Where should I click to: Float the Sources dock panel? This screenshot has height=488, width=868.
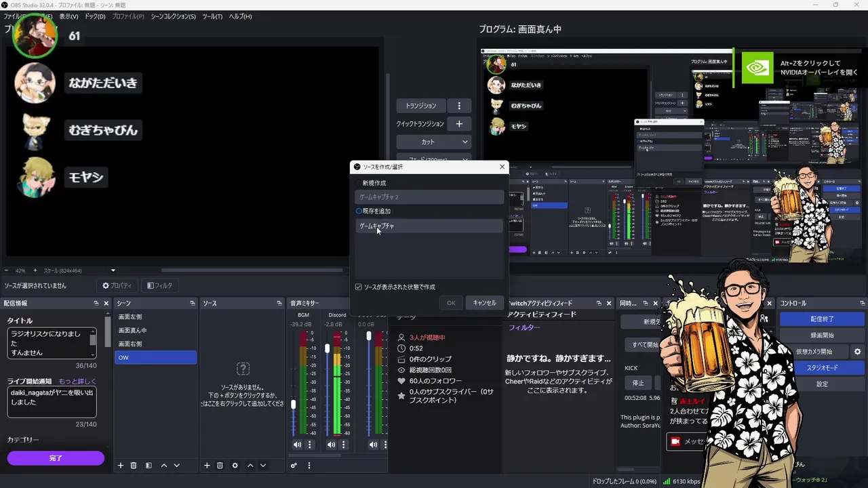coord(279,304)
